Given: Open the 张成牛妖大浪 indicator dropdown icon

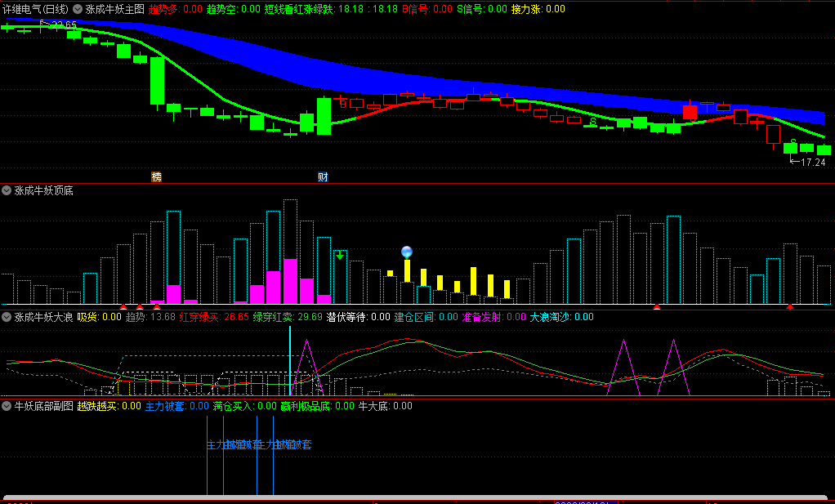Looking at the screenshot, I should point(7,317).
